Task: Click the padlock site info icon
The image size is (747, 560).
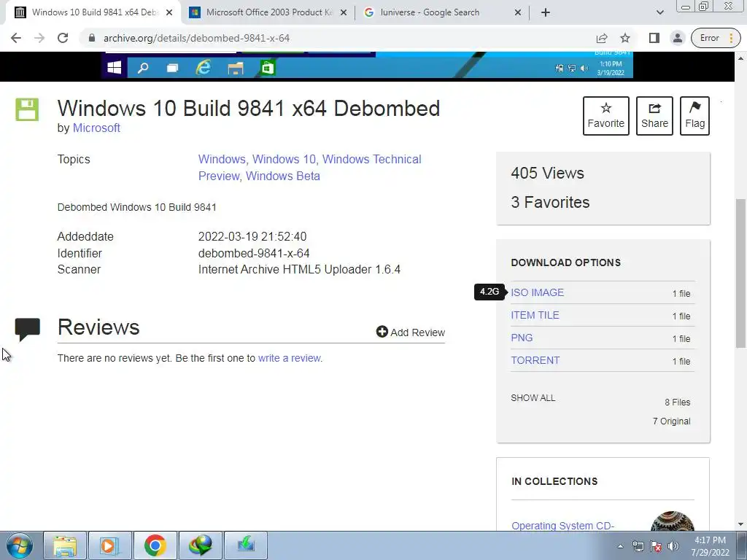Action: click(x=92, y=38)
